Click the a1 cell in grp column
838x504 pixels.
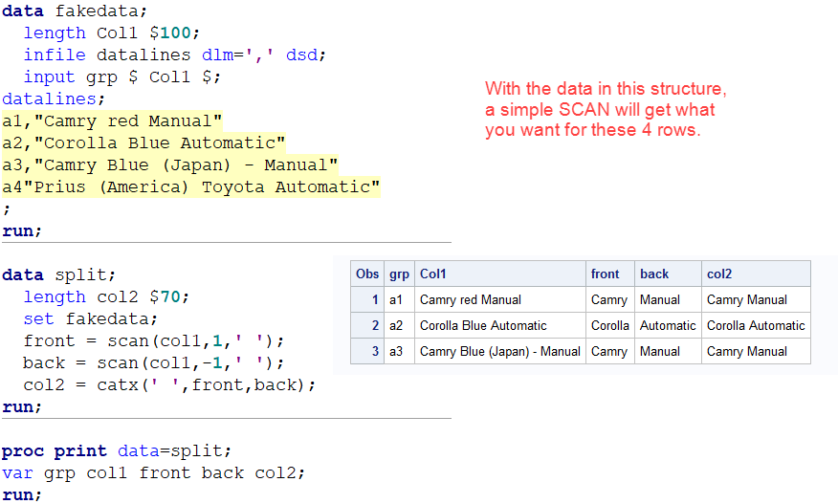[x=398, y=299]
